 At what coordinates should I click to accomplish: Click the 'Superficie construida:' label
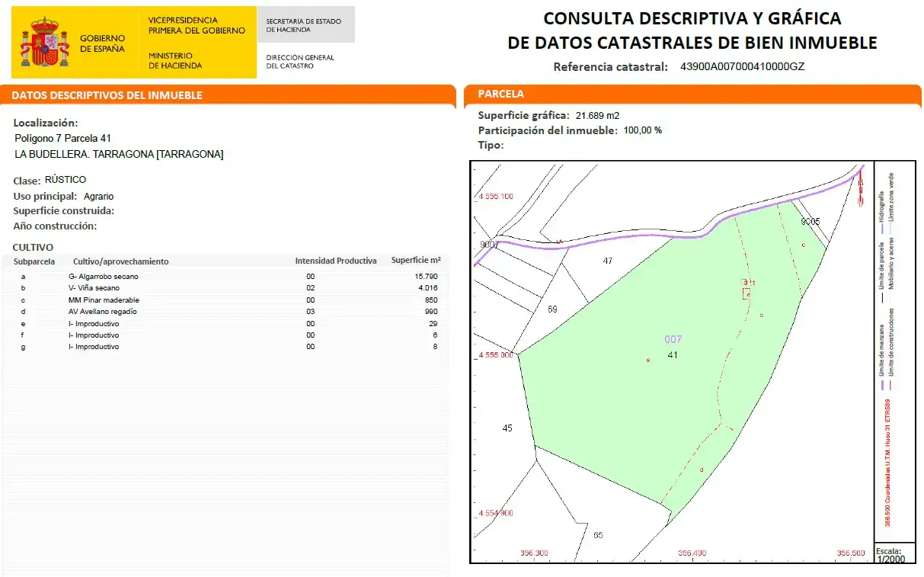(64, 211)
